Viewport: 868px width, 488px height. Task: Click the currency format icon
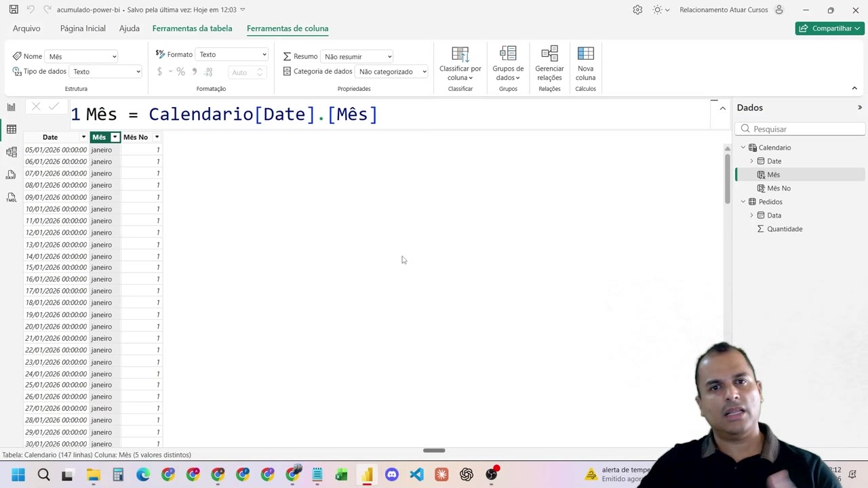click(159, 72)
